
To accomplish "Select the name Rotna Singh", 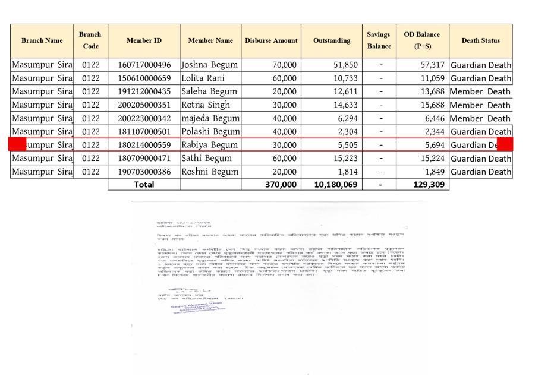I will [205, 105].
